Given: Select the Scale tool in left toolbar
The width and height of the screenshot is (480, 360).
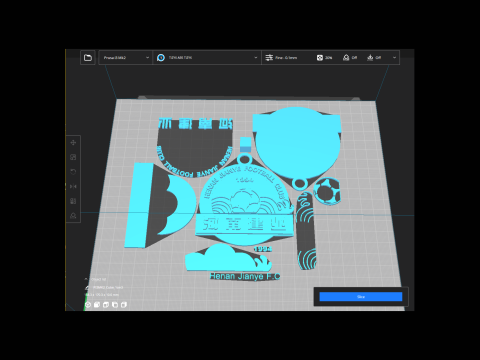Looking at the screenshot, I should coord(73,157).
